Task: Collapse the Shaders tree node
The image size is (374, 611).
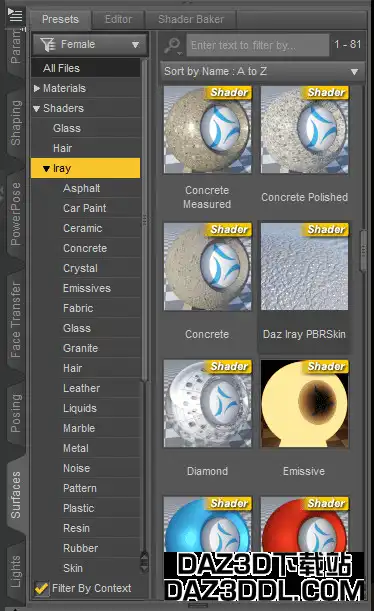Action: click(x=37, y=109)
